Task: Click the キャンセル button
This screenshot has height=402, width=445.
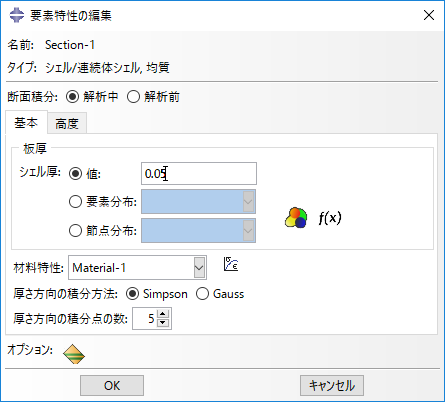Action: (332, 385)
